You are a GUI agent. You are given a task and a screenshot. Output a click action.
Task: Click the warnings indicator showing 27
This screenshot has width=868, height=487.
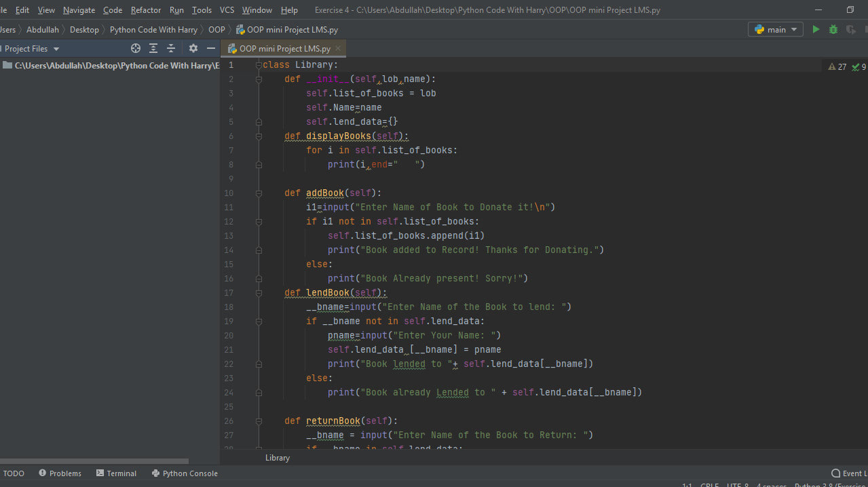(837, 66)
